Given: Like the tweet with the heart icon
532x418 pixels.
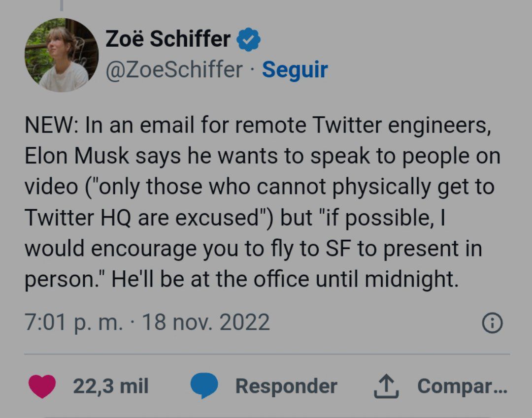Looking at the screenshot, I should point(42,386).
